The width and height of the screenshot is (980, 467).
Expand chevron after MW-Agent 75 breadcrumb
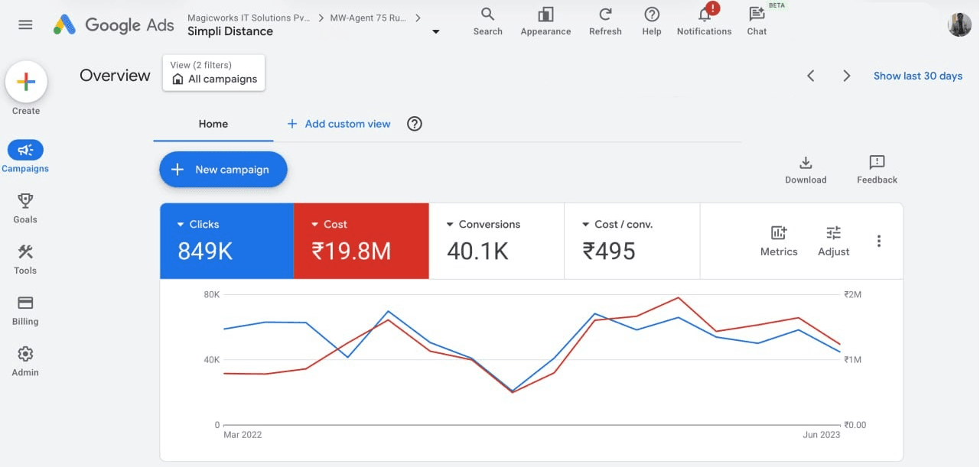tap(418, 18)
